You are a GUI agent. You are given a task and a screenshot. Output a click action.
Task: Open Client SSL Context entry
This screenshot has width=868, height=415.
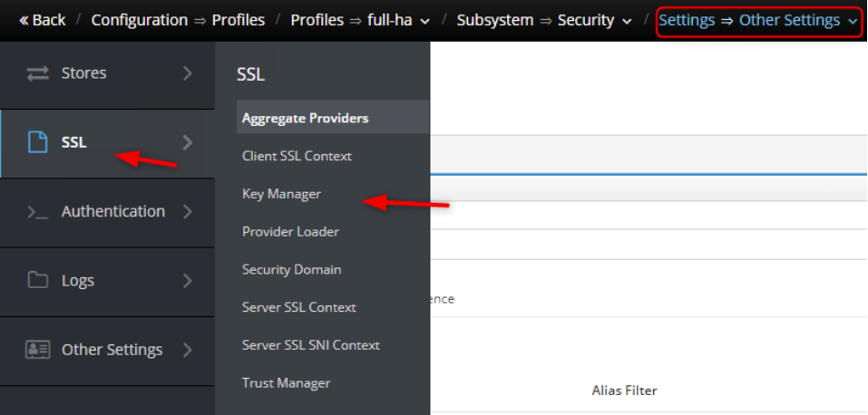pyautogui.click(x=297, y=156)
